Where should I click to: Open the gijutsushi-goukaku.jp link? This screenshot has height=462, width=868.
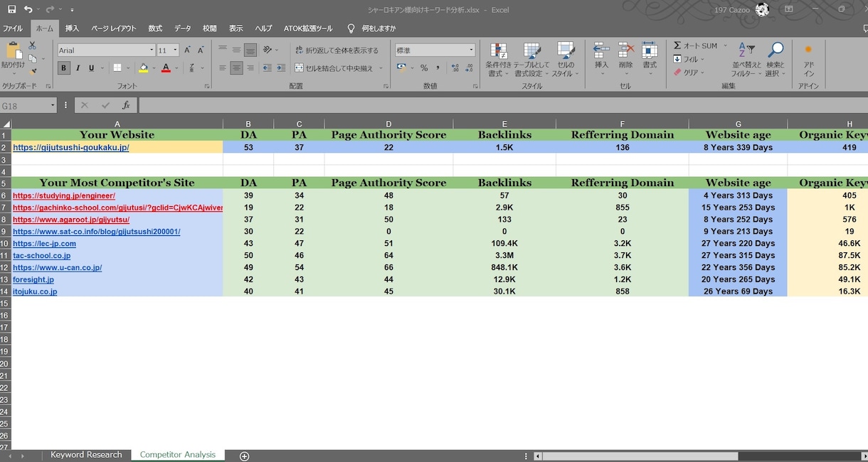pos(71,148)
